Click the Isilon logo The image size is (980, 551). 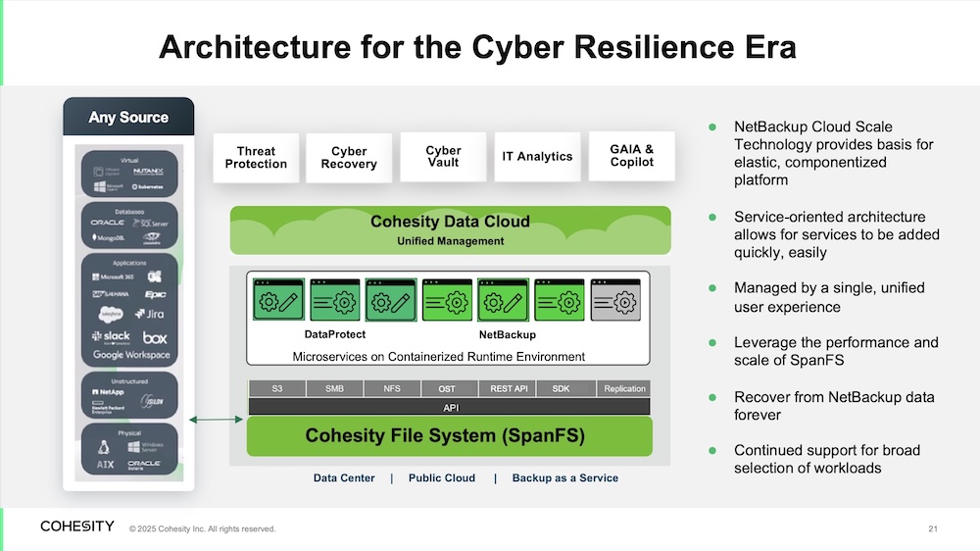tap(152, 400)
